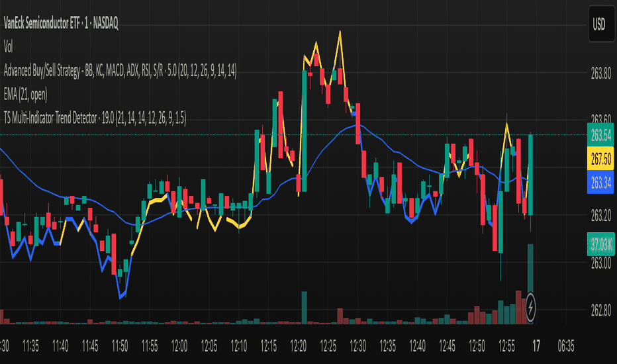The image size is (617, 364).
Task: Click the 12:20 time axis label
Action: tap(299, 346)
